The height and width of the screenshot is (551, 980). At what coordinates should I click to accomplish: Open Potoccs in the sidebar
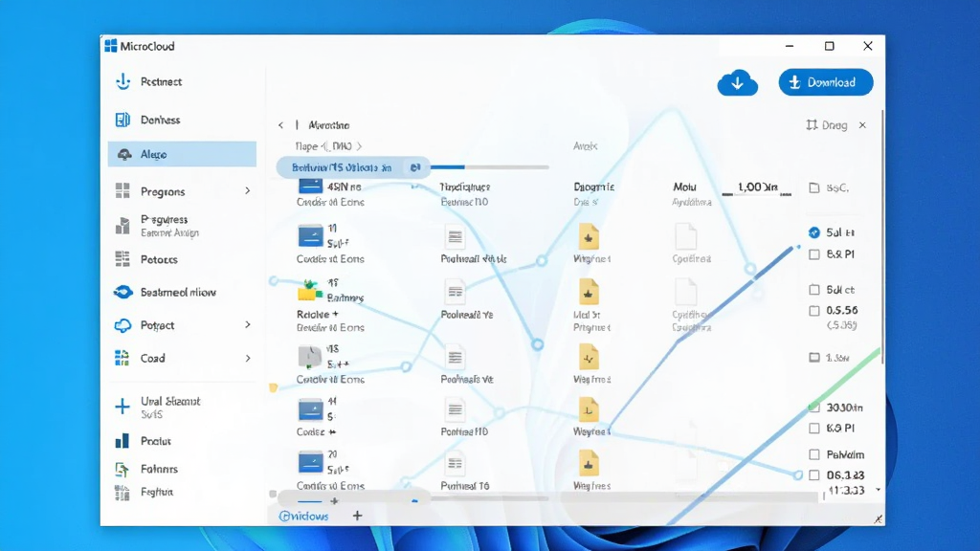(159, 259)
